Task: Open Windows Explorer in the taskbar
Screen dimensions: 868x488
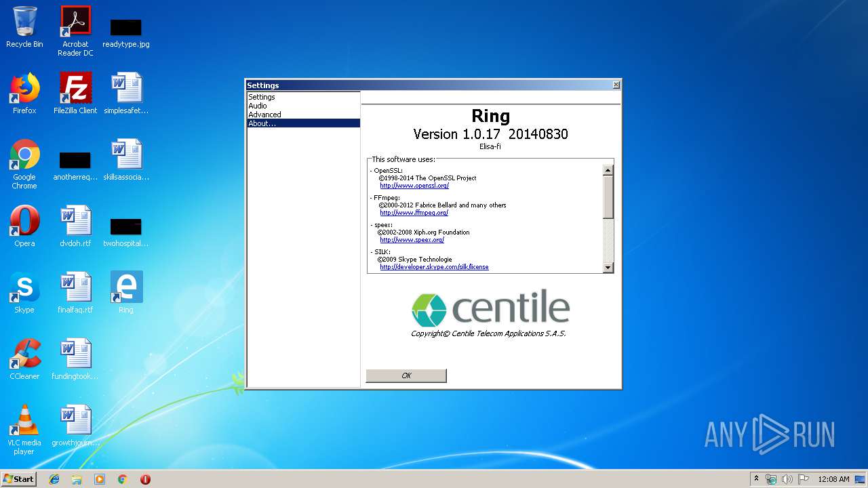Action: coord(77,479)
